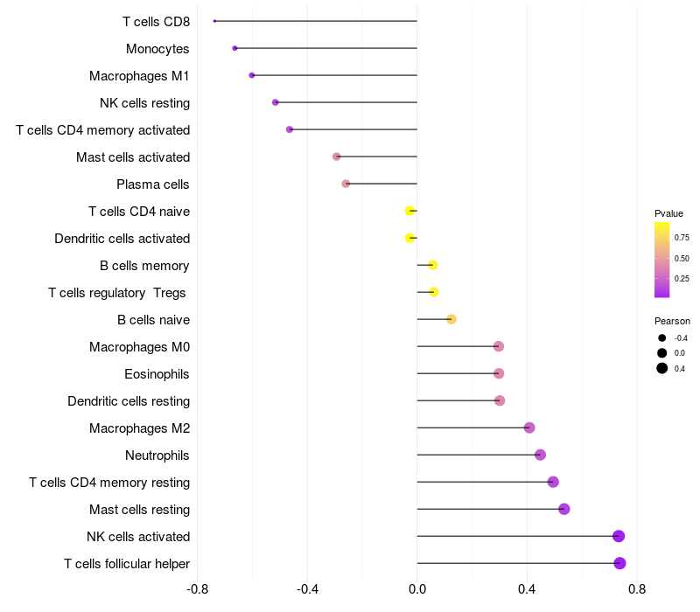The image size is (700, 612).
Task: Select the NK cells resting dot
Action: coord(276,102)
